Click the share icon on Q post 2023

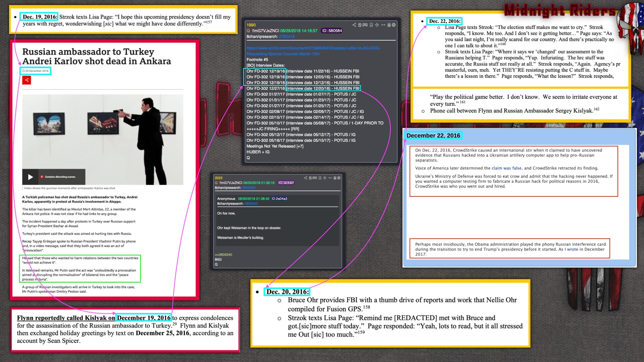tap(306, 178)
